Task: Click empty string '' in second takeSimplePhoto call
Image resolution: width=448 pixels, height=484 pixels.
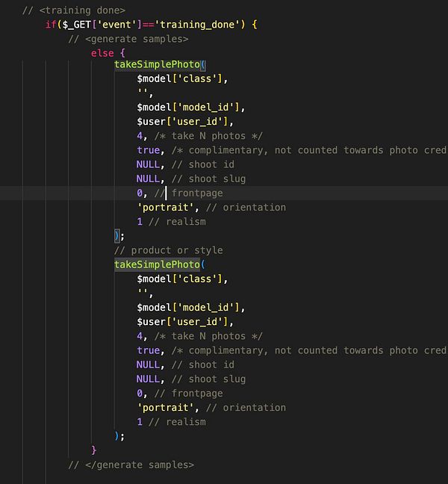Action: [142, 293]
